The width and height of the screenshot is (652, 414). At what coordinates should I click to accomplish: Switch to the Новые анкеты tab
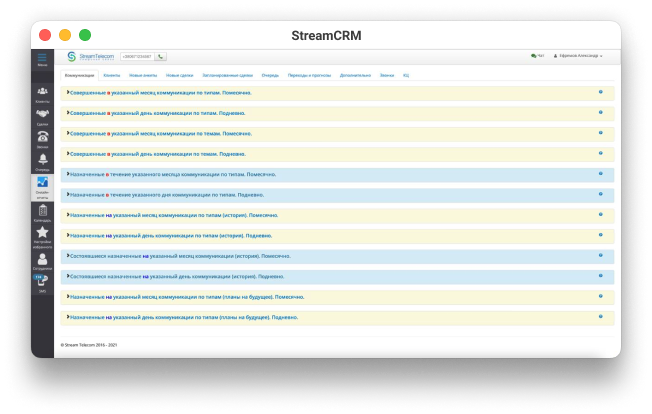[x=143, y=75]
